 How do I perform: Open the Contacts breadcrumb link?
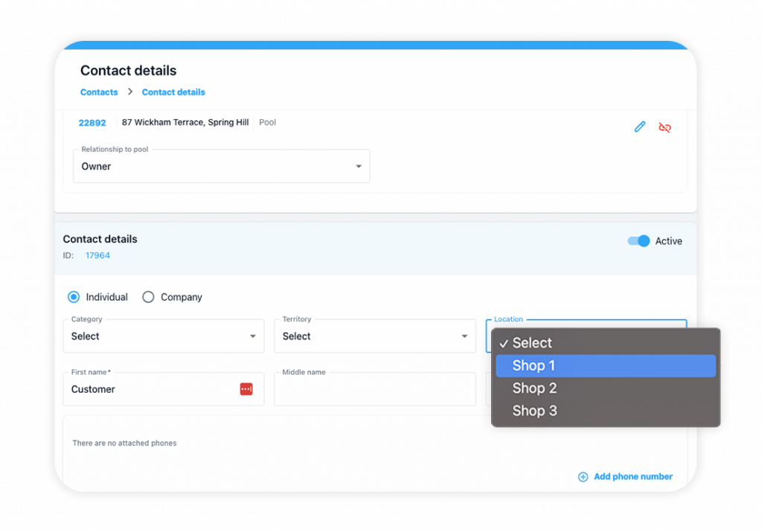98,92
